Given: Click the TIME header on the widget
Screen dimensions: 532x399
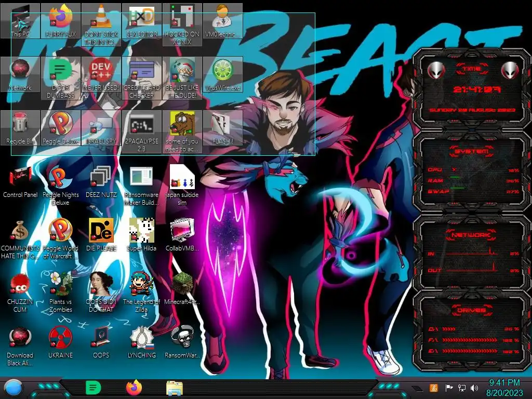Looking at the screenshot, I should [x=472, y=69].
